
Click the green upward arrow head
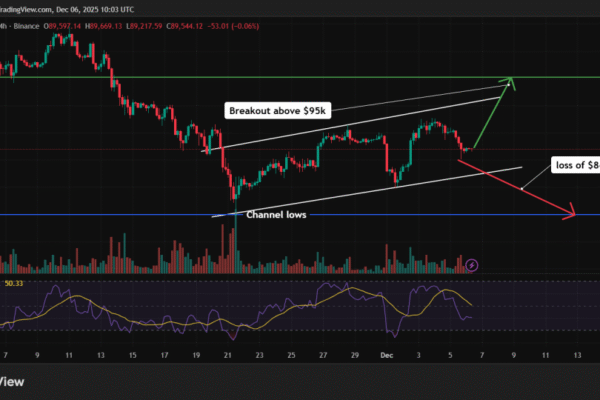coord(511,82)
